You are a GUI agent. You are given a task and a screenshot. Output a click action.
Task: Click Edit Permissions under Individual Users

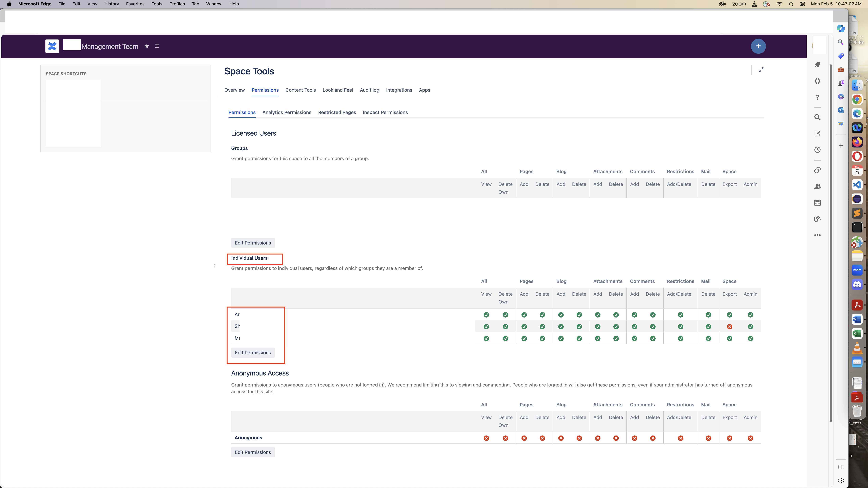point(253,353)
